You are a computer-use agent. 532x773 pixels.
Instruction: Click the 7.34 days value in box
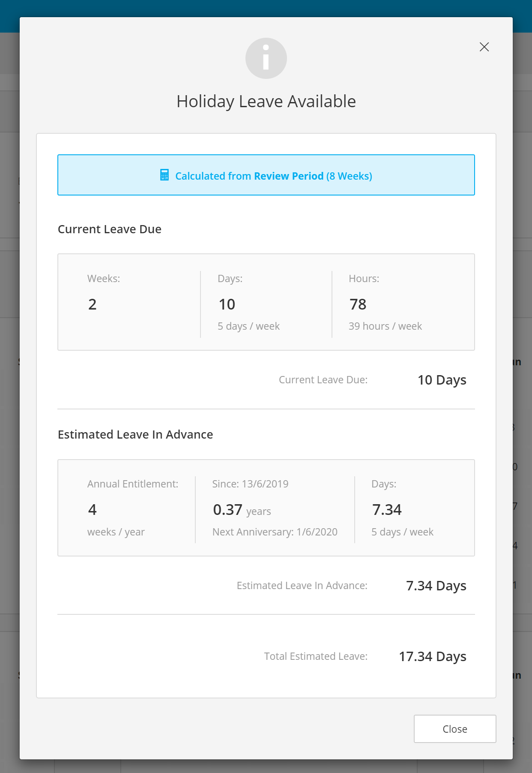(387, 510)
